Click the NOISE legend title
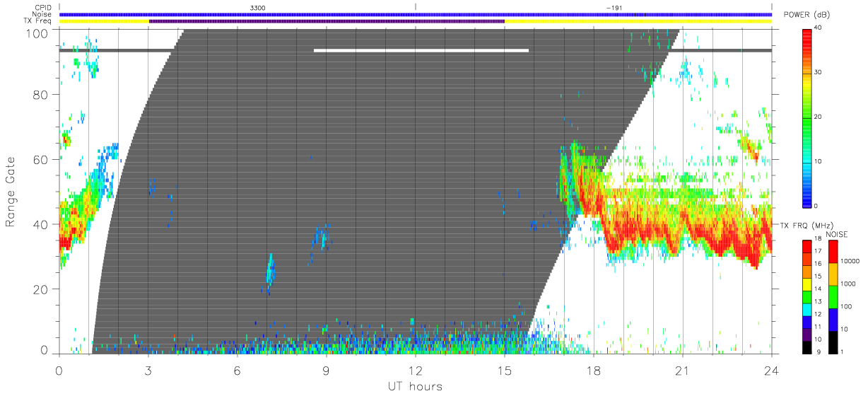 837,233
